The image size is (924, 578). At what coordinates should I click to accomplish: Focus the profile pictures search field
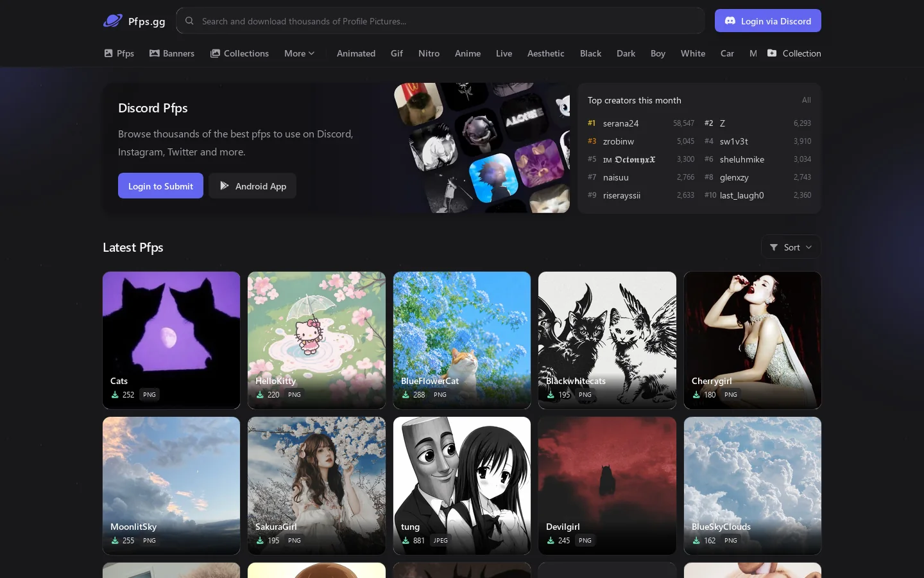point(440,21)
